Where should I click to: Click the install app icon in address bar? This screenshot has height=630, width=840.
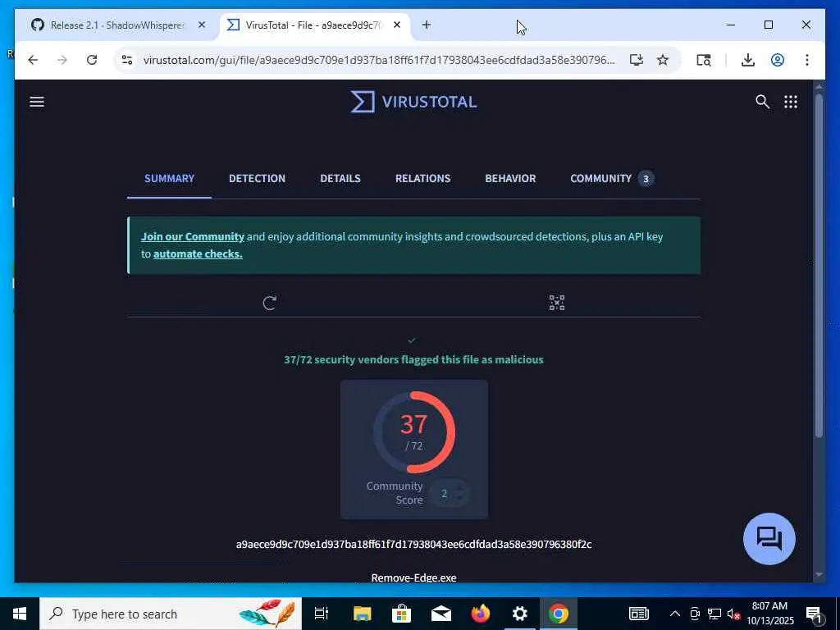pos(636,60)
